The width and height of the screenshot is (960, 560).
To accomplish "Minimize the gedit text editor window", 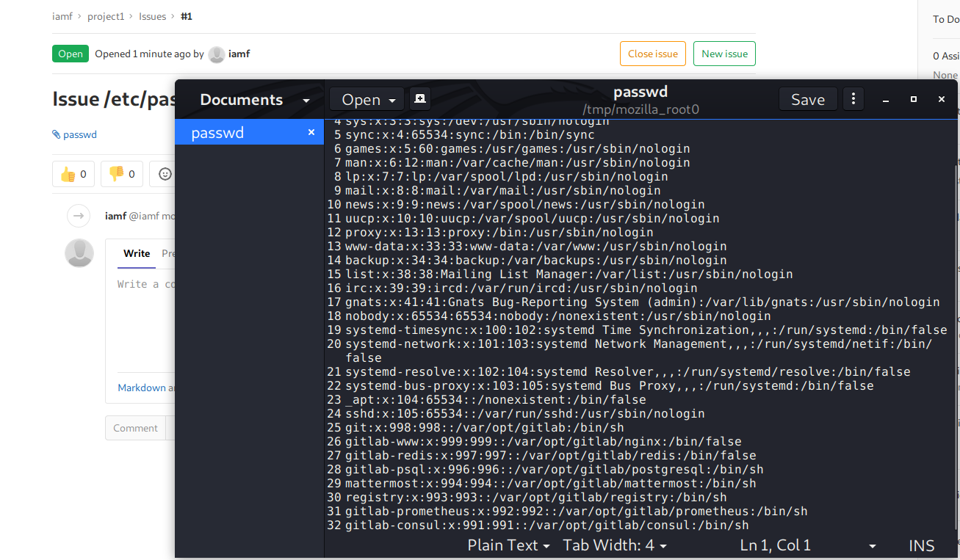I will click(x=886, y=99).
